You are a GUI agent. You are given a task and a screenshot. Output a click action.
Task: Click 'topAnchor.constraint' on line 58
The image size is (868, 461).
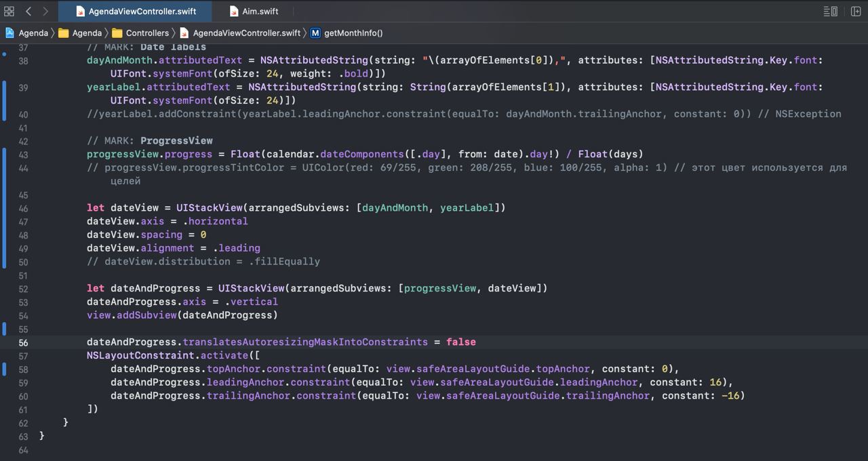pos(267,369)
